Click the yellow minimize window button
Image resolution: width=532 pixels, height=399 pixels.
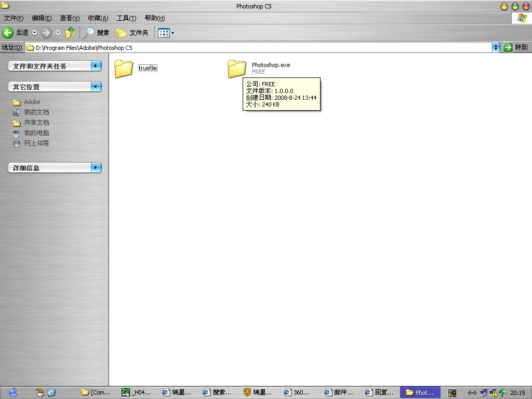[x=504, y=6]
